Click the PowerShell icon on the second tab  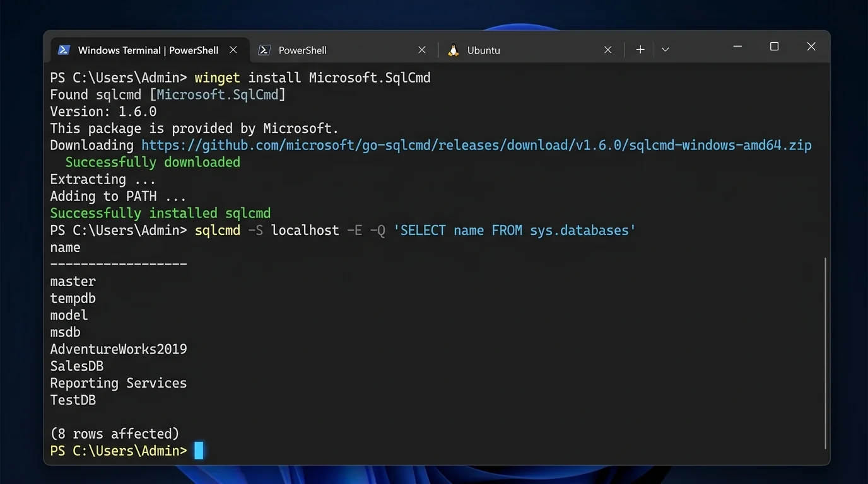[x=265, y=50]
